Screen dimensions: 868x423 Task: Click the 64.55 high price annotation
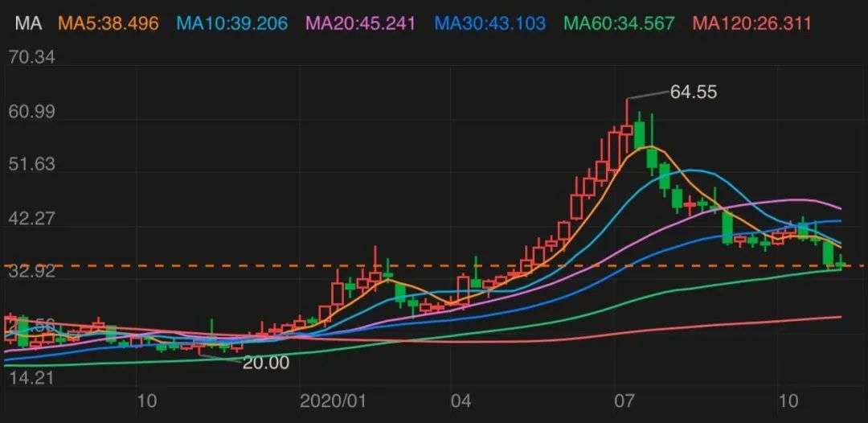693,92
